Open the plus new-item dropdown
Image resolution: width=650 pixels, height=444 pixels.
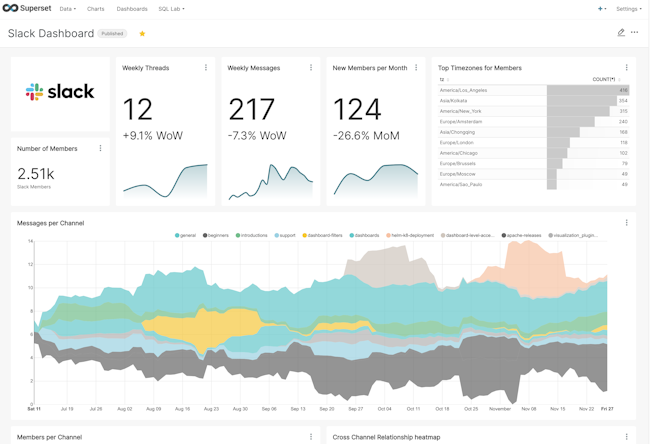[601, 9]
